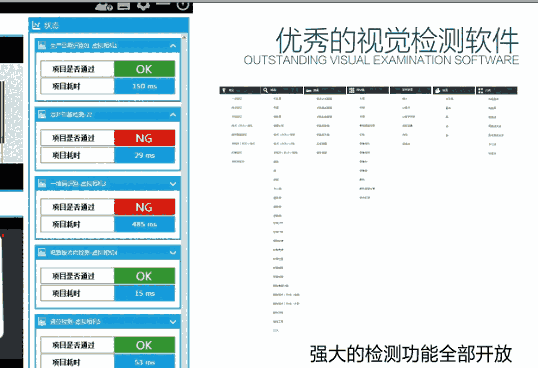This screenshot has height=368, width=538.
Task: Click the green OK result above 150 ms
Action: point(144,69)
